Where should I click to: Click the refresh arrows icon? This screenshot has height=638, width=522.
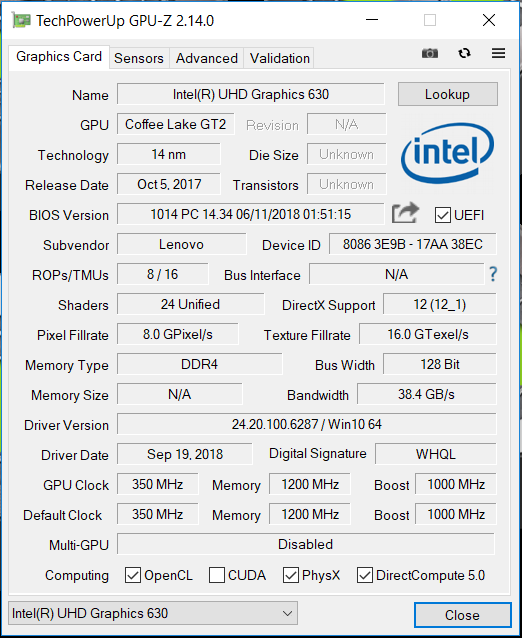pos(464,53)
